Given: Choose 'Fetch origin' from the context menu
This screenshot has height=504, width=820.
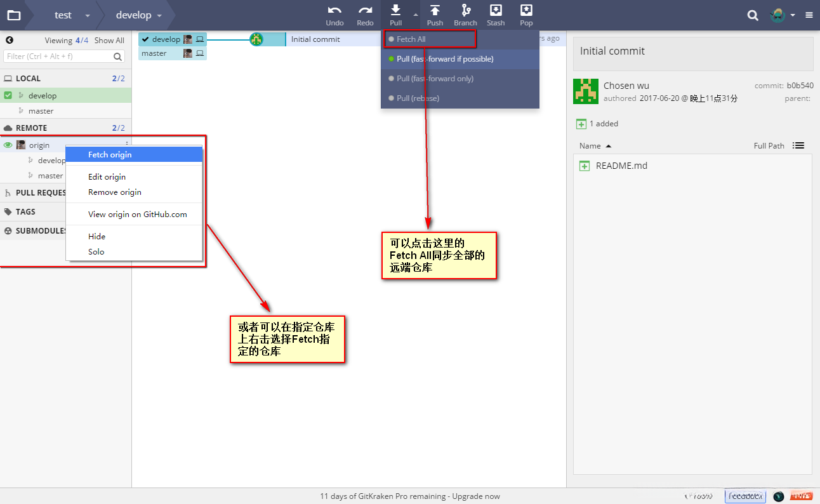Looking at the screenshot, I should pyautogui.click(x=134, y=155).
